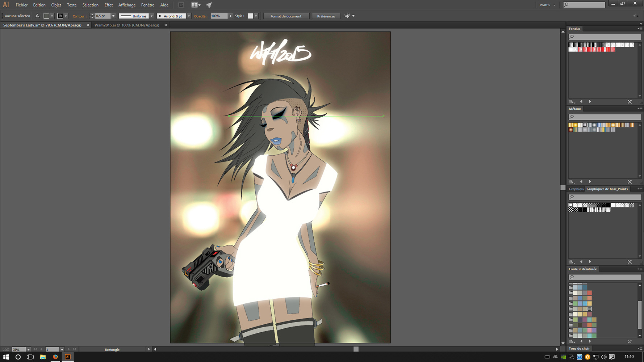Open the Fenêtre menu
Viewport: 644px width, 362px height.
coord(148,5)
